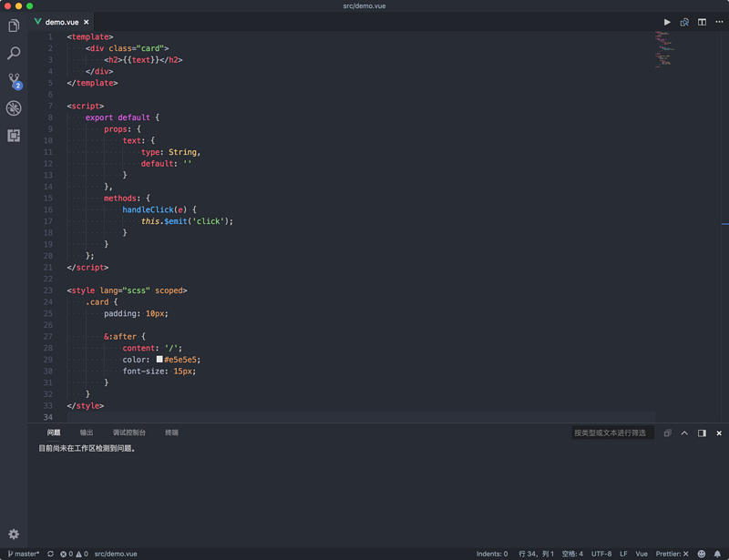Screen dimensions: 729x560
Task: Open the Search sidebar view
Action: (x=14, y=53)
